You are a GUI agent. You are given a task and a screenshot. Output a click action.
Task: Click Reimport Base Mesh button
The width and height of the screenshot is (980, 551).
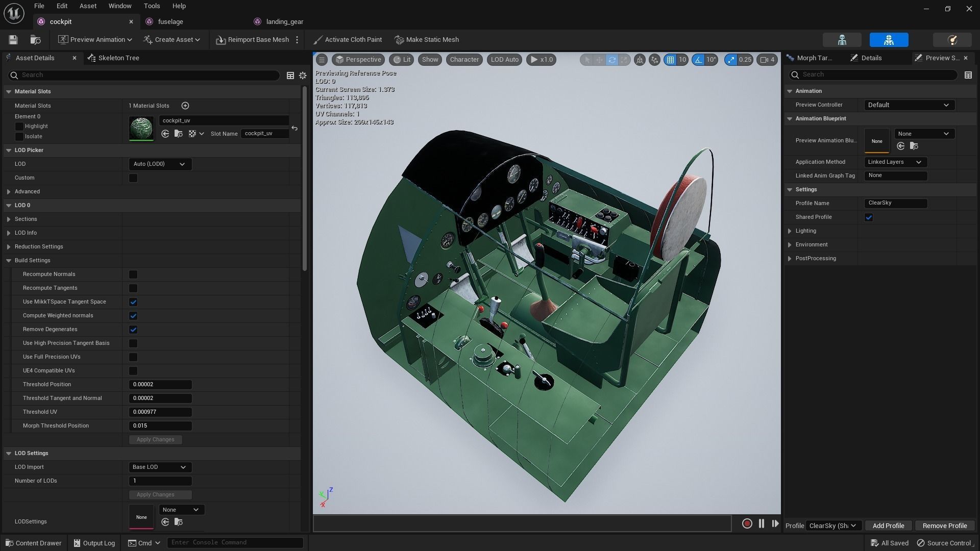click(x=253, y=40)
